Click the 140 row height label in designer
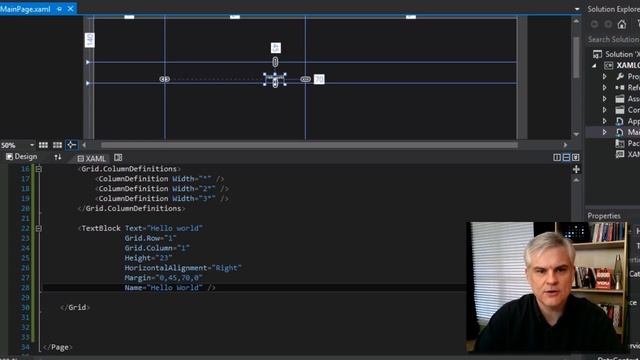The width and height of the screenshot is (640, 360). [x=89, y=40]
